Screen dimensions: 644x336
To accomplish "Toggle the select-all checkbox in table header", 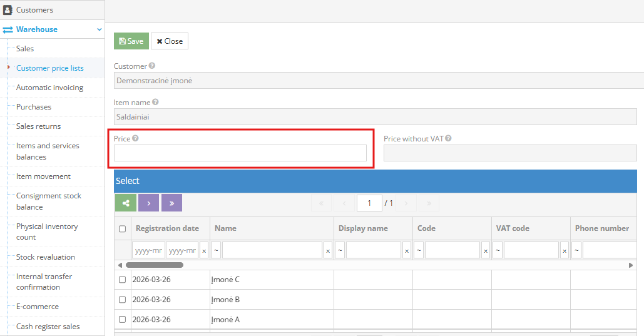I will 122,229.
